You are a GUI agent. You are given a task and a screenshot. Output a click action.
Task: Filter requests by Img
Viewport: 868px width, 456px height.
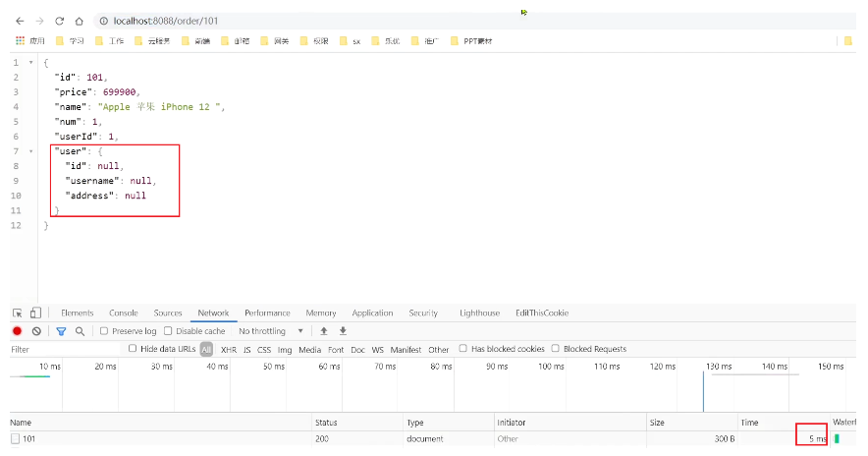(x=285, y=350)
